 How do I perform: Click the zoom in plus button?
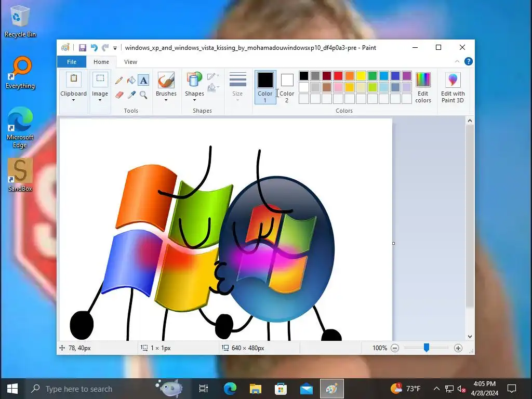pos(458,348)
